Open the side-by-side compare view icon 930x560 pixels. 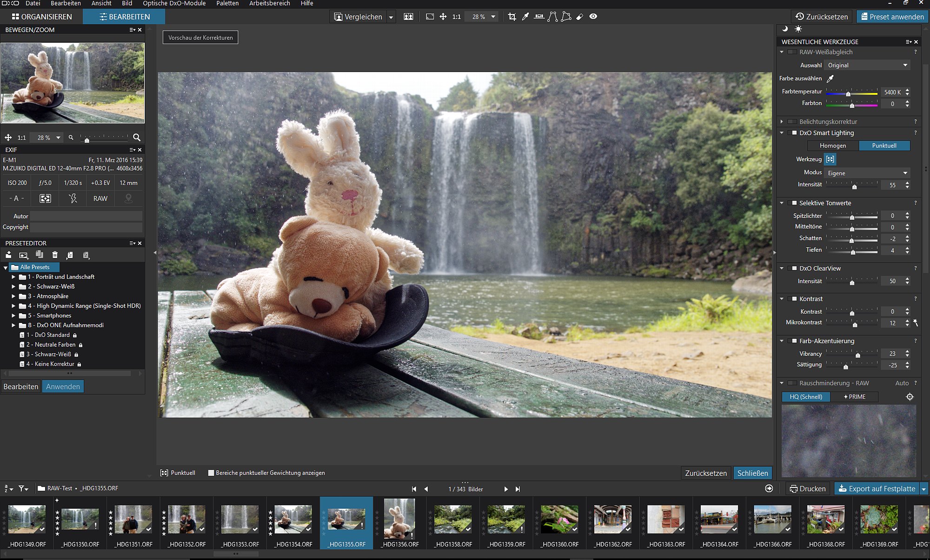tap(408, 17)
